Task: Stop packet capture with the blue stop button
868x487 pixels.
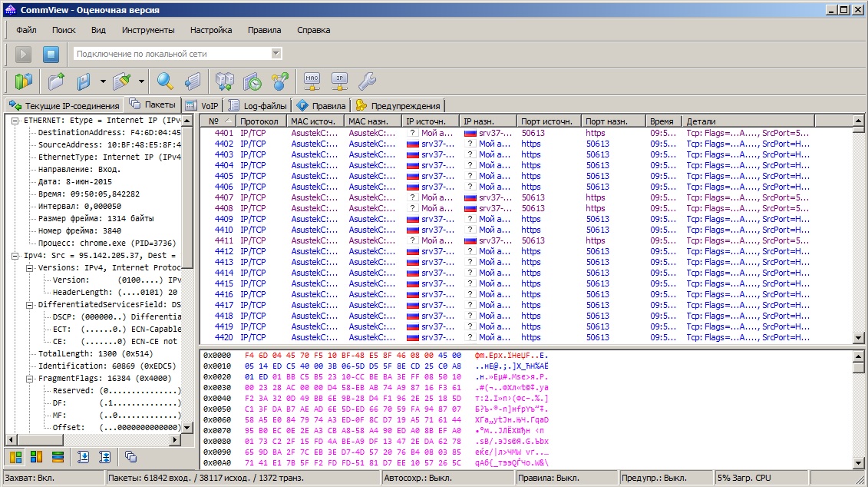Action: [x=51, y=54]
